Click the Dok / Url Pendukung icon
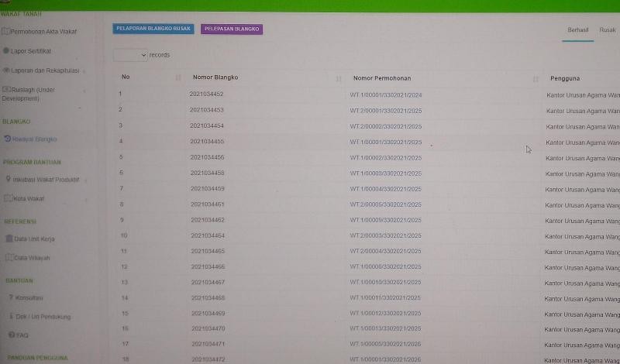The height and width of the screenshot is (364, 620). click(x=12, y=316)
